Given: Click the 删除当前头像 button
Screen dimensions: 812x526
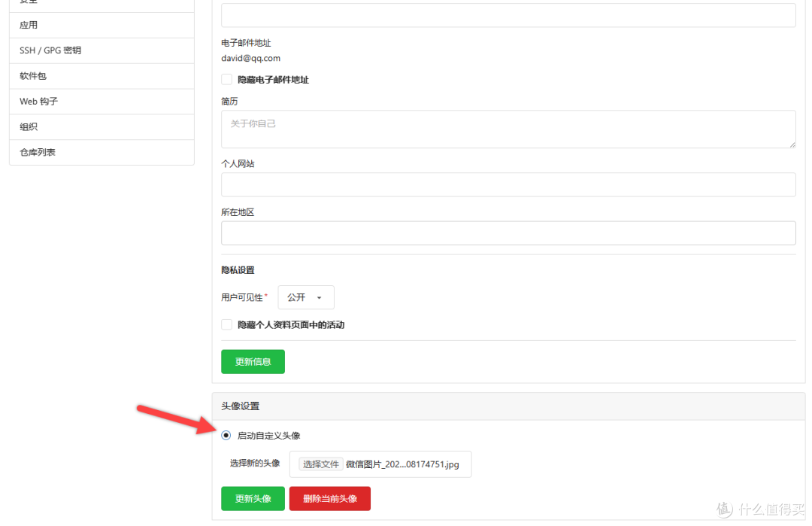Looking at the screenshot, I should (329, 498).
